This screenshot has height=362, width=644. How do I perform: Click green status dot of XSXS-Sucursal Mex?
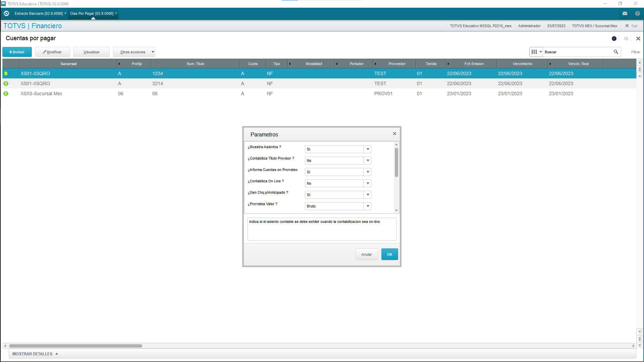[6, 94]
